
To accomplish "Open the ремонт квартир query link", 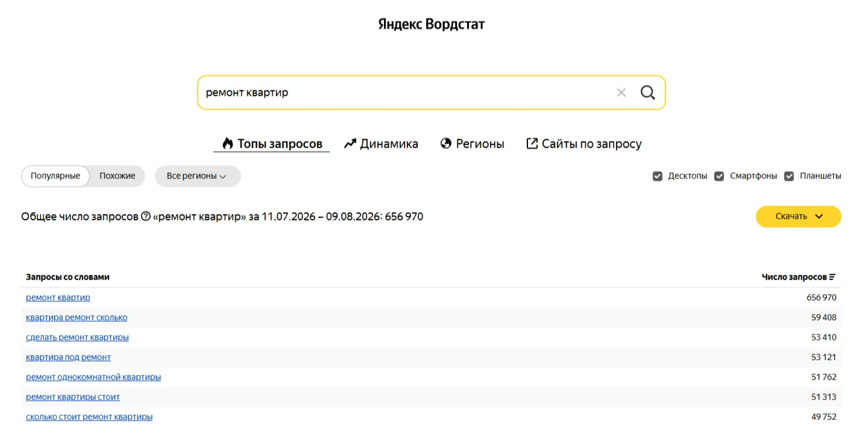I will 58,298.
